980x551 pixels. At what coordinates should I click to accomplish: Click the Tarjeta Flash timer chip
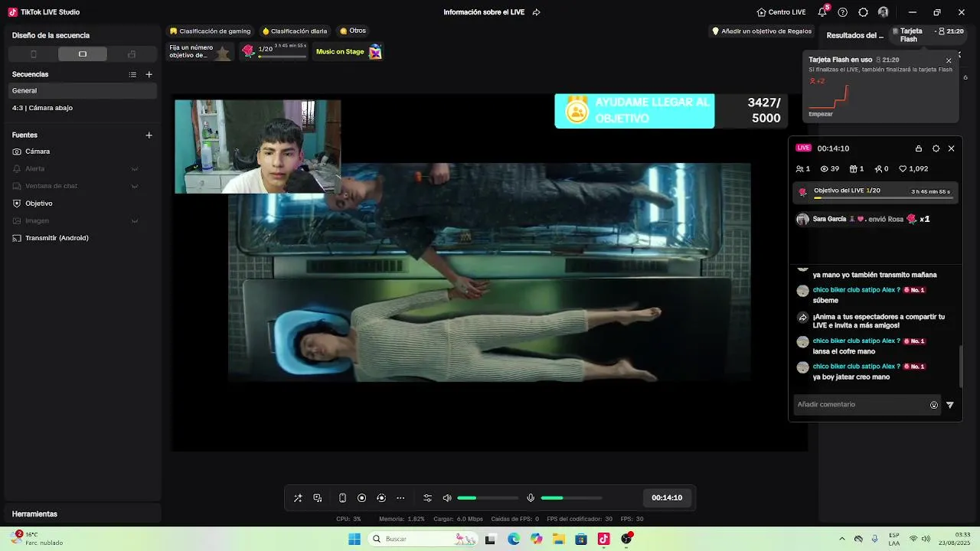[928, 34]
